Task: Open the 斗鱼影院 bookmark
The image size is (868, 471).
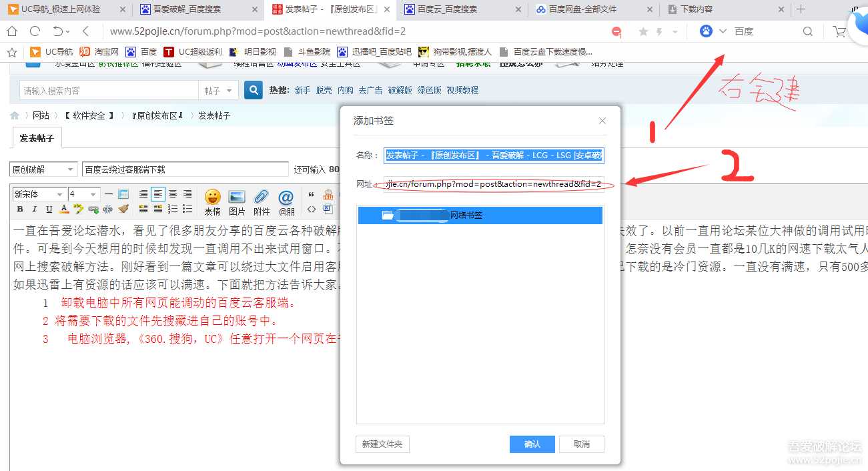Action: pyautogui.click(x=307, y=51)
